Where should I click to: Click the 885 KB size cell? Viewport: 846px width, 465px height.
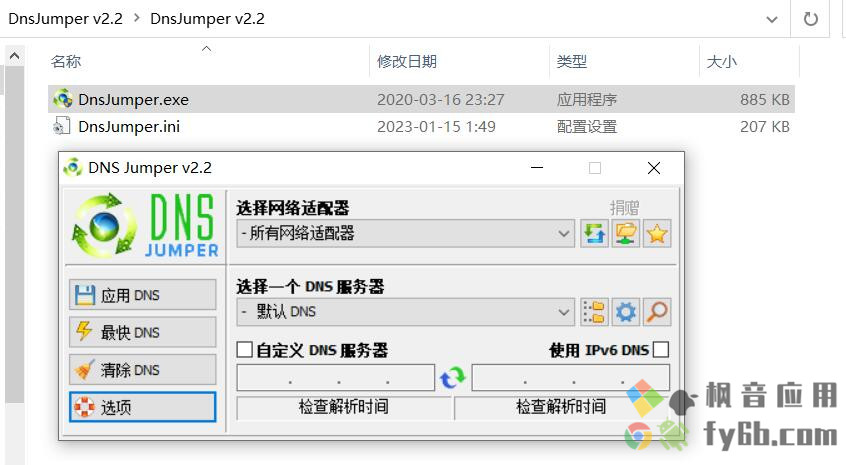point(765,99)
